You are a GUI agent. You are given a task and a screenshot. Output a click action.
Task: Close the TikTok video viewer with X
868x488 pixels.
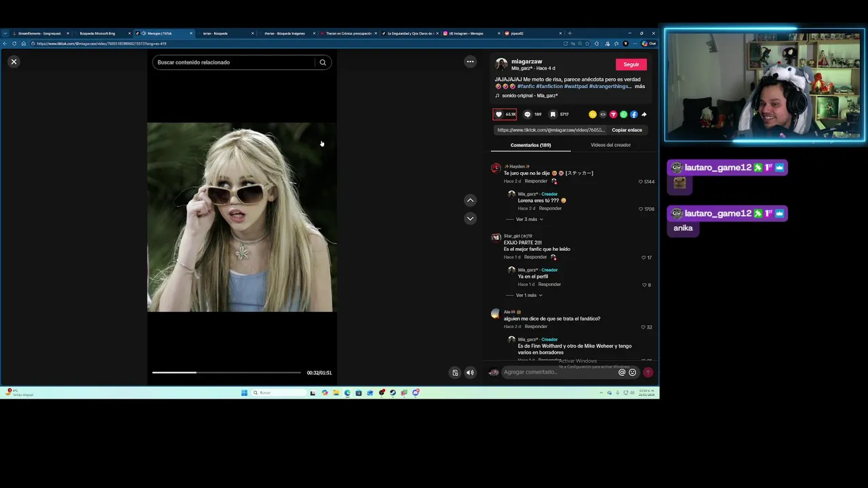[x=14, y=62]
